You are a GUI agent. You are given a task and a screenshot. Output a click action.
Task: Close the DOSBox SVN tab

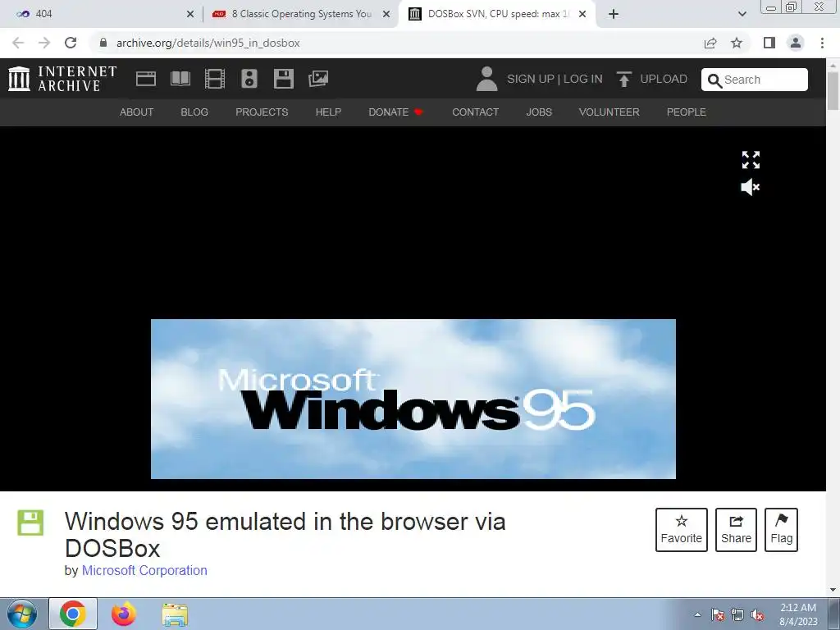(582, 14)
